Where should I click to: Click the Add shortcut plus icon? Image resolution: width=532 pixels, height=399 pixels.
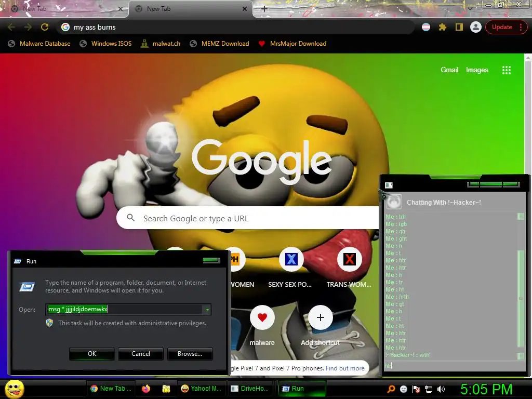pos(320,317)
